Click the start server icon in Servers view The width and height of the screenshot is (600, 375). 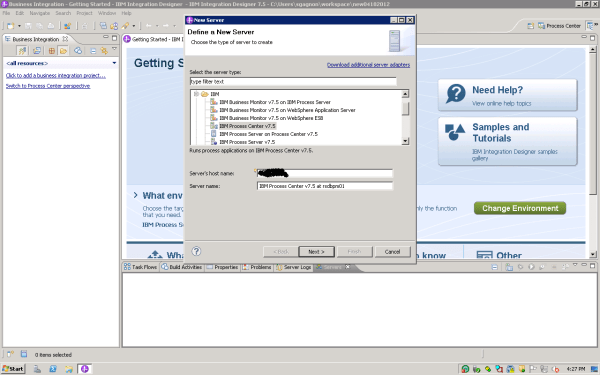point(531,267)
